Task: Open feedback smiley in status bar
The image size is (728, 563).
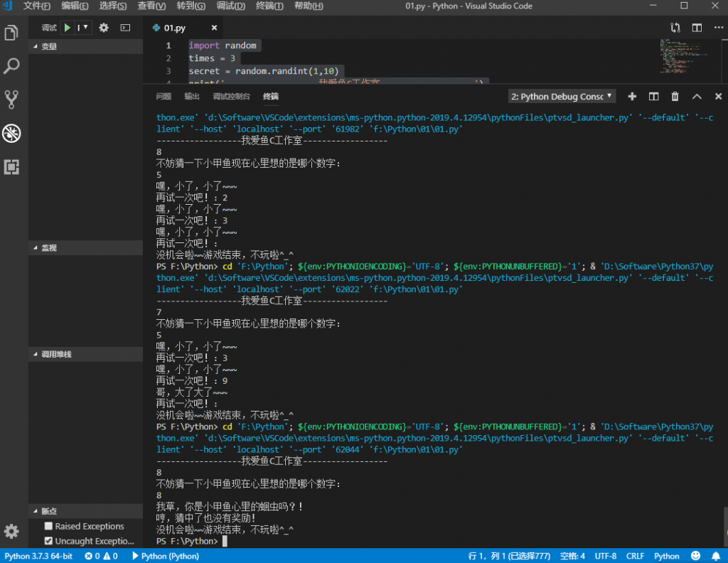Action: coord(695,556)
